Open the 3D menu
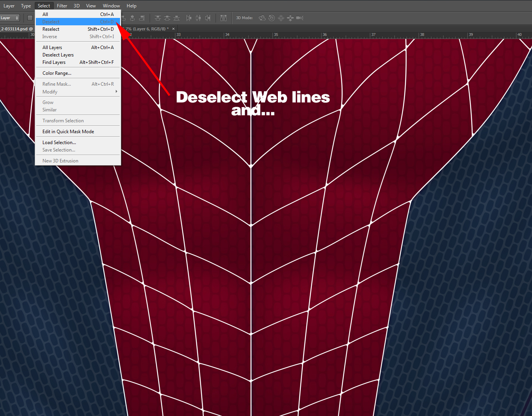 [x=77, y=6]
